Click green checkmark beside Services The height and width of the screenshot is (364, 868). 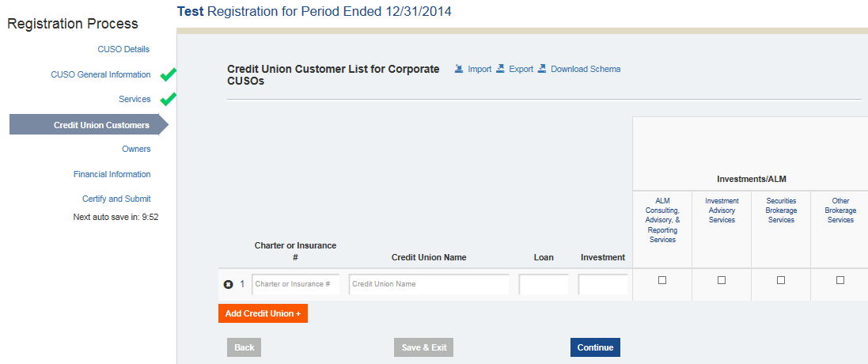[168, 100]
